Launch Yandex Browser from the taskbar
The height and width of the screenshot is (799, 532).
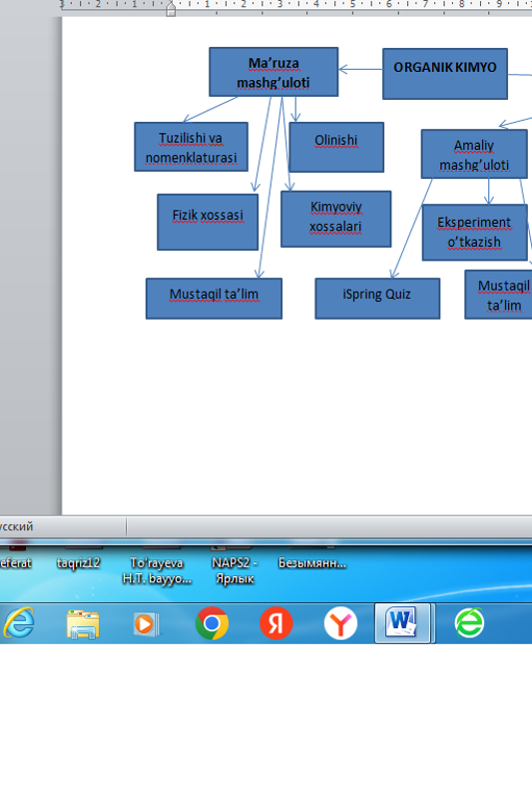pos(340,623)
